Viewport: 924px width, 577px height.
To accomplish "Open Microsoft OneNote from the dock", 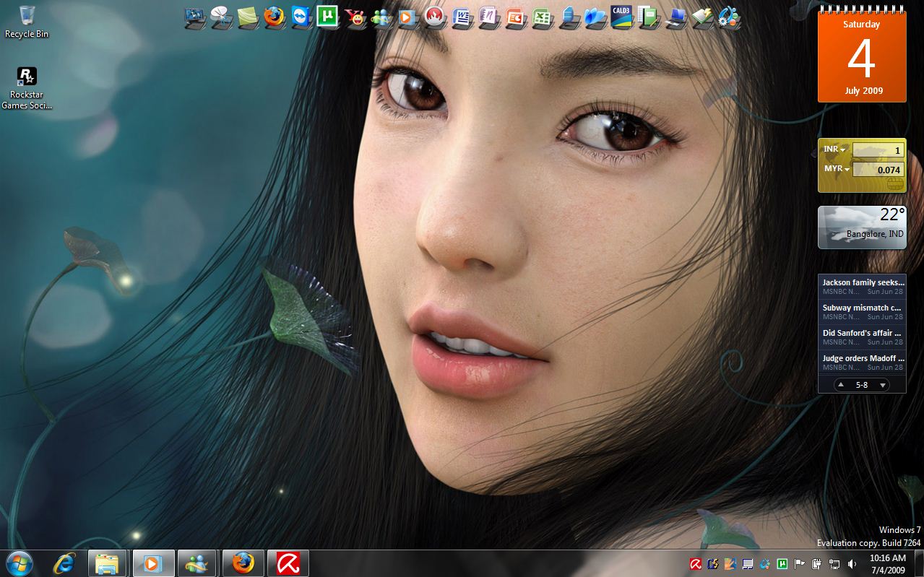I will click(x=488, y=17).
